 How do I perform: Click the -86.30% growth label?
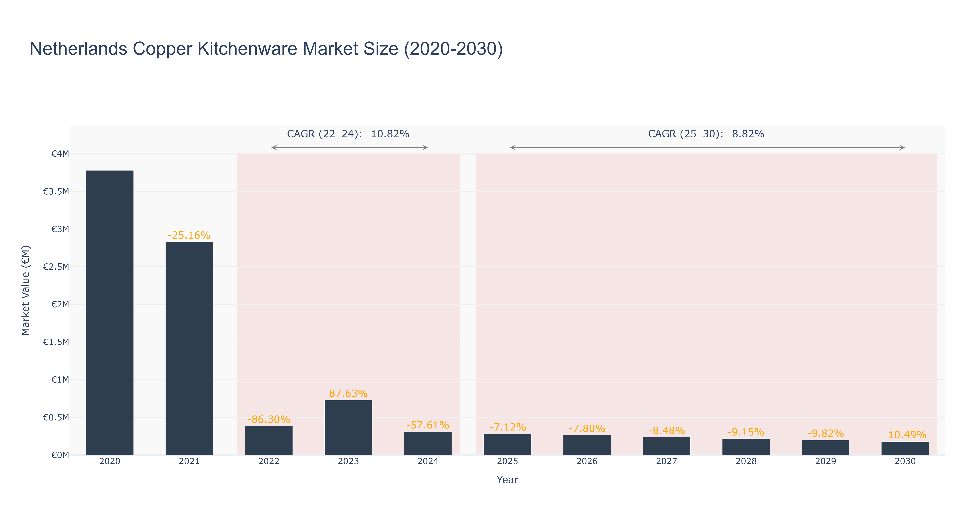tap(269, 419)
